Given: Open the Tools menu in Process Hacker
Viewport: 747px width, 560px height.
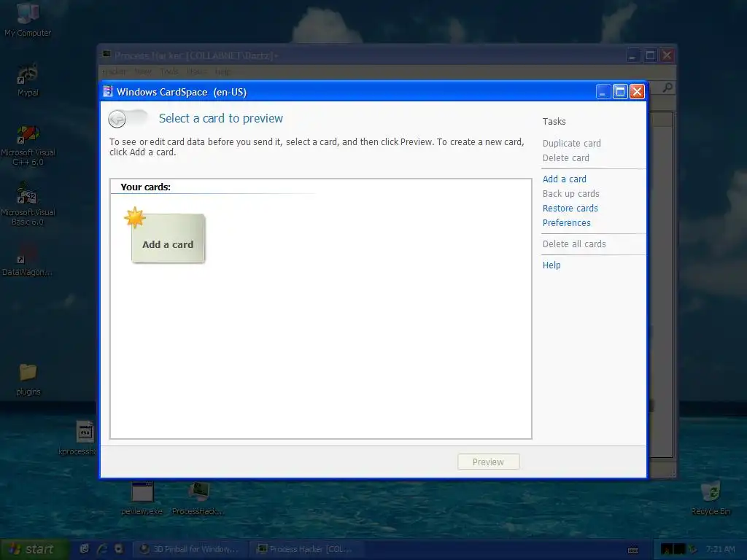Looking at the screenshot, I should [x=169, y=71].
